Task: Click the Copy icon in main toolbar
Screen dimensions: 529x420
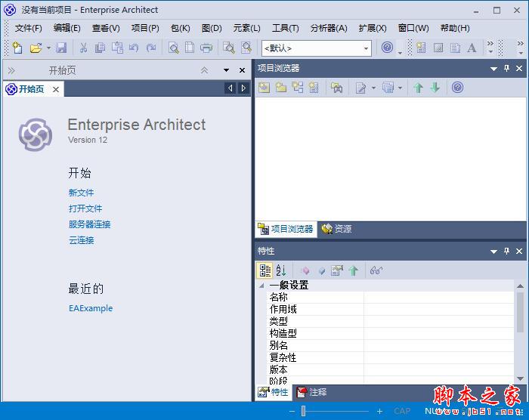Action: (100, 48)
